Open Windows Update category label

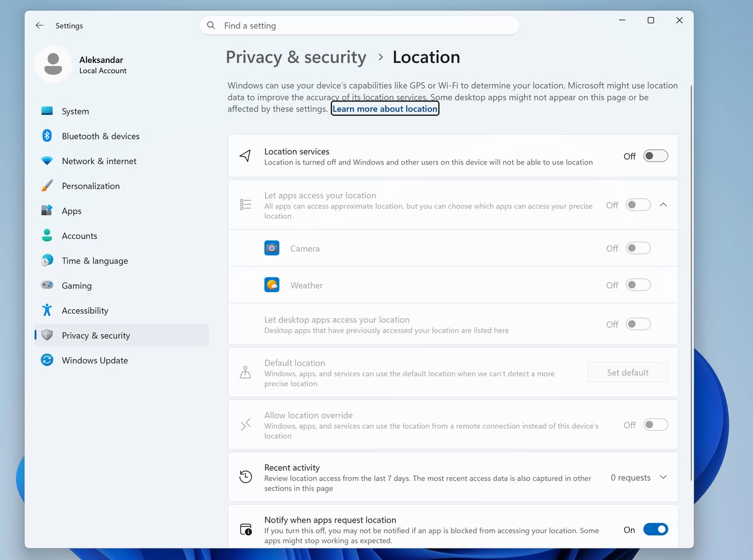[95, 360]
